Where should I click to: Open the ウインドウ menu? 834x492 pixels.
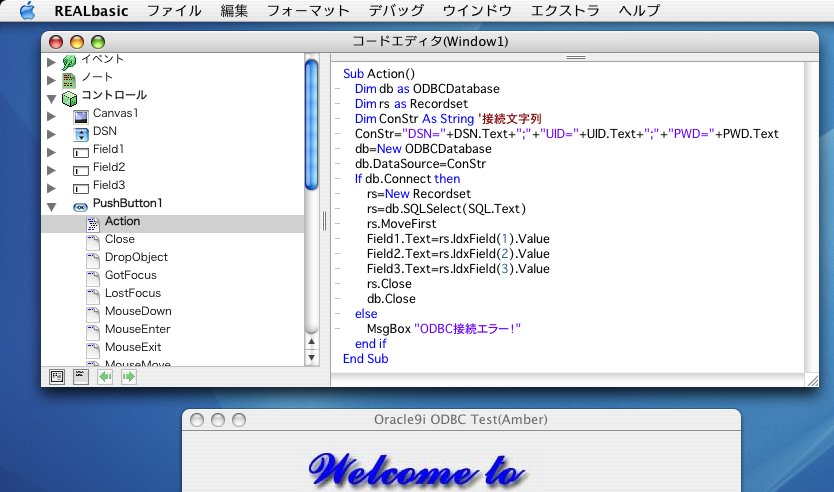pyautogui.click(x=477, y=11)
